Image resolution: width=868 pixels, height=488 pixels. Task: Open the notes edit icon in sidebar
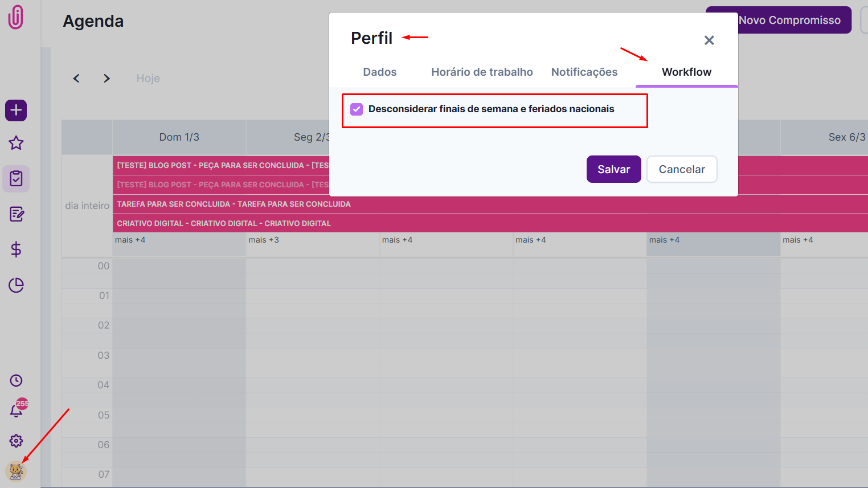point(16,214)
